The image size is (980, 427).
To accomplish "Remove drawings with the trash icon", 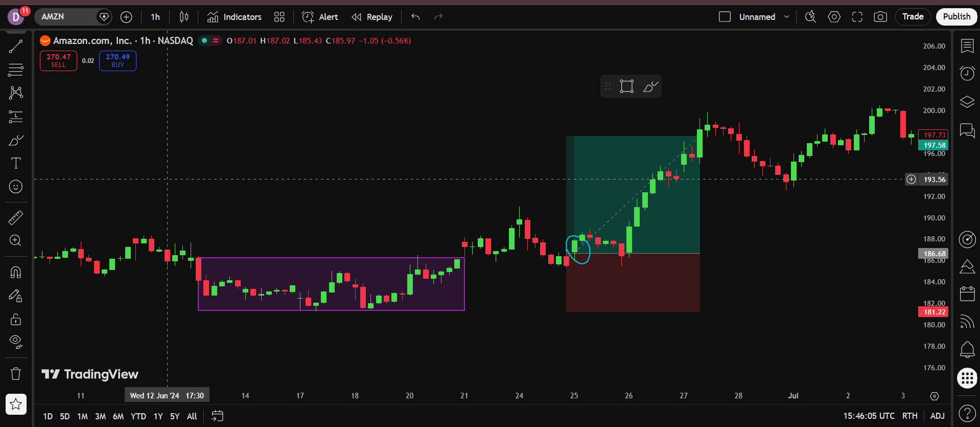I will pos(16,374).
